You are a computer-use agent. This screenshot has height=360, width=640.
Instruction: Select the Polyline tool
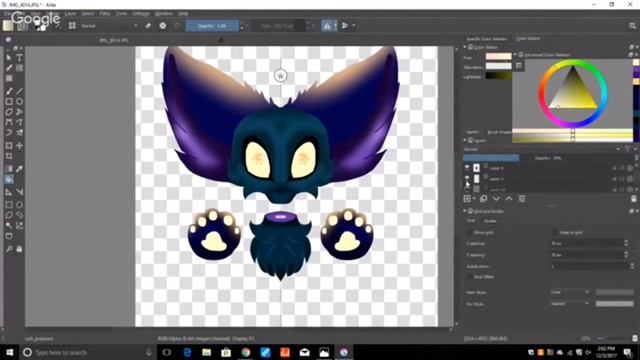(19, 111)
